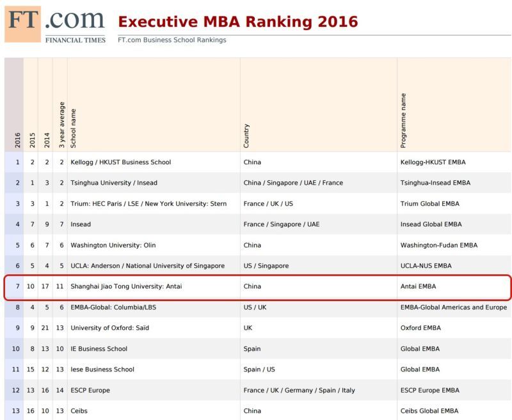Viewport: 512px width, 420px height.
Task: Click the FT.com Financial Times logo
Action: tap(55, 24)
